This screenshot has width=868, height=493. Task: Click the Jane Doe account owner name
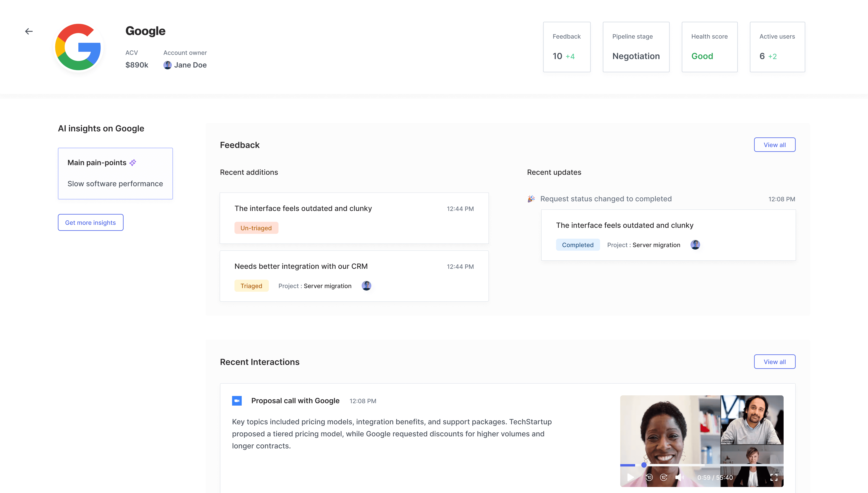pos(190,65)
